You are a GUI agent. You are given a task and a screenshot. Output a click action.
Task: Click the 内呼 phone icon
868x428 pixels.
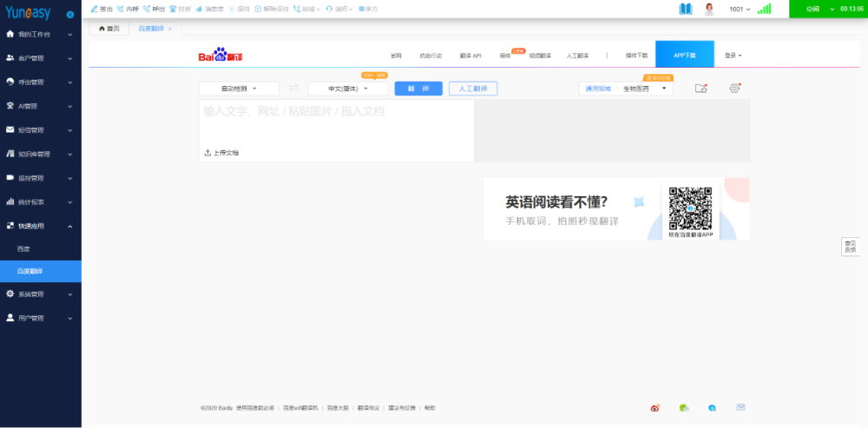click(121, 9)
